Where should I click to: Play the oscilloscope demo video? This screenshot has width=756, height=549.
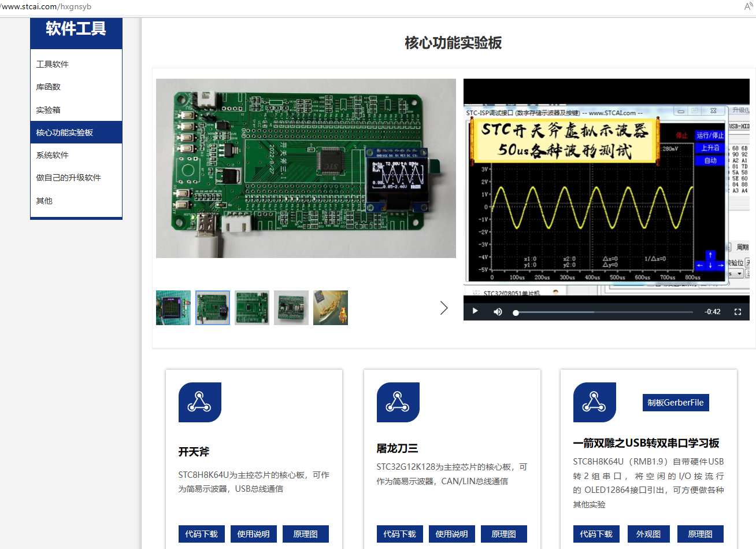[475, 311]
